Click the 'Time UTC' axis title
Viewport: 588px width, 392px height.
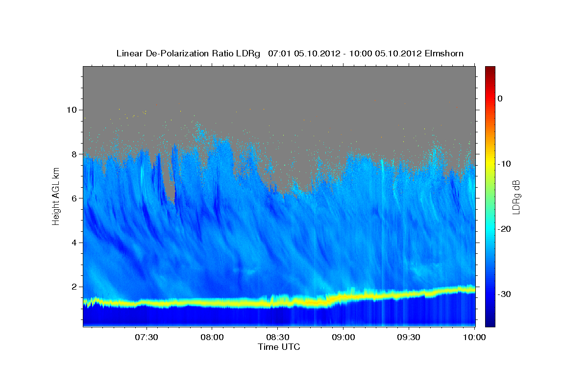[x=279, y=347]
